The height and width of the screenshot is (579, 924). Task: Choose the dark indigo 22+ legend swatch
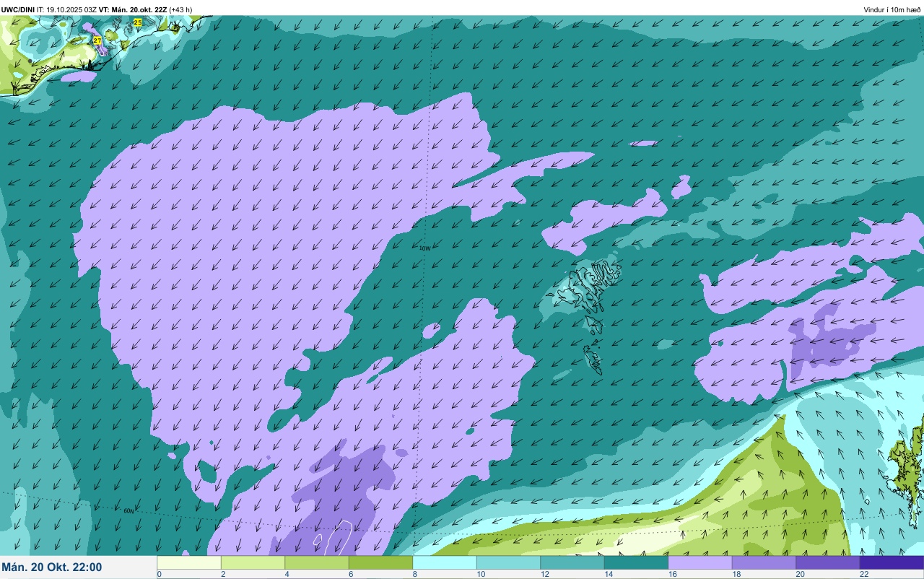[x=892, y=562]
